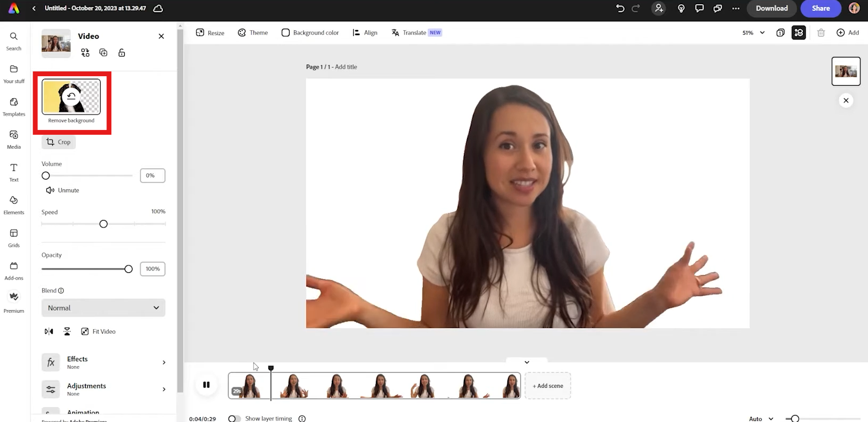Open the Templates panel
Screen dimensions: 868x422
point(14,107)
